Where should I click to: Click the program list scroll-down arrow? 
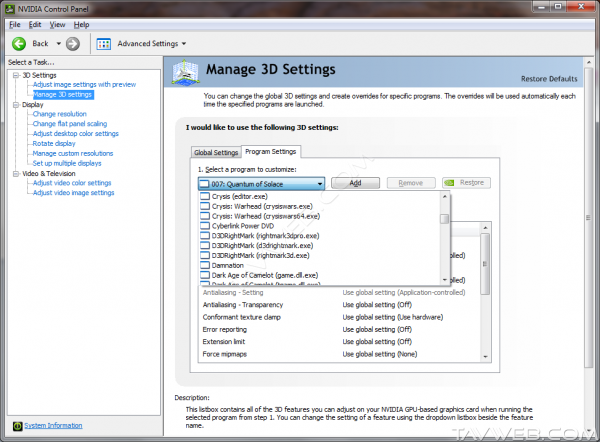pyautogui.click(x=444, y=280)
